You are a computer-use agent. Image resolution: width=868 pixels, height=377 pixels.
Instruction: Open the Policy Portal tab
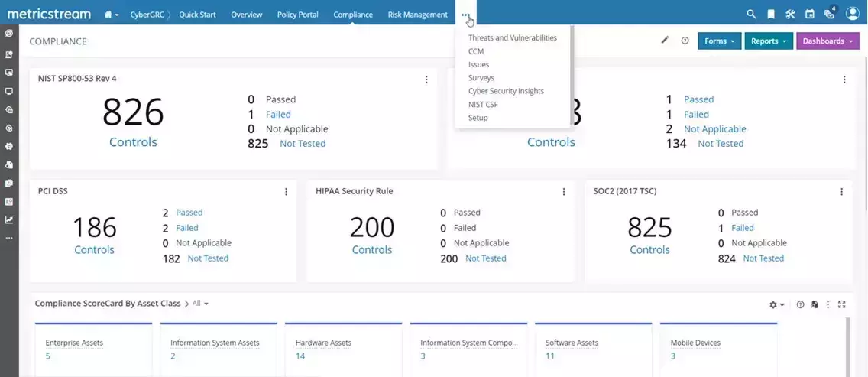coord(298,15)
